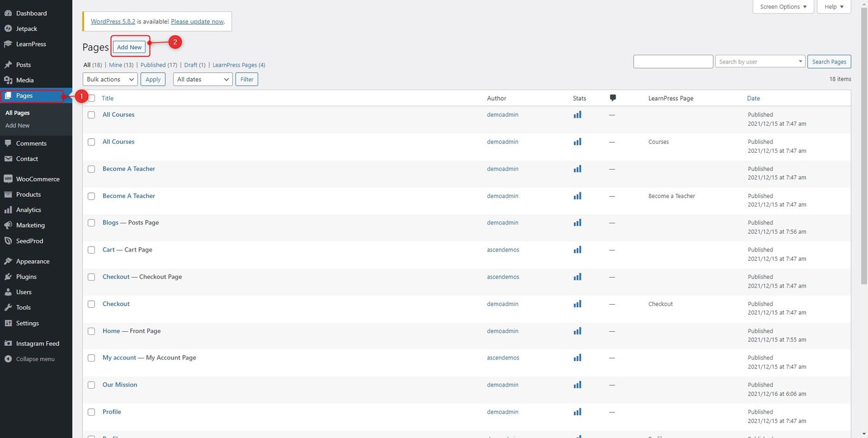Filter by Published (17) pages
This screenshot has width=868, height=438.
coord(159,65)
